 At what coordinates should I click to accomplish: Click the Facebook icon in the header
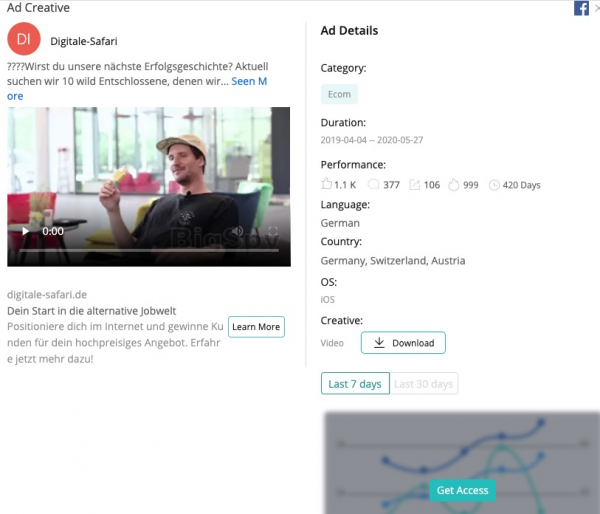[581, 8]
